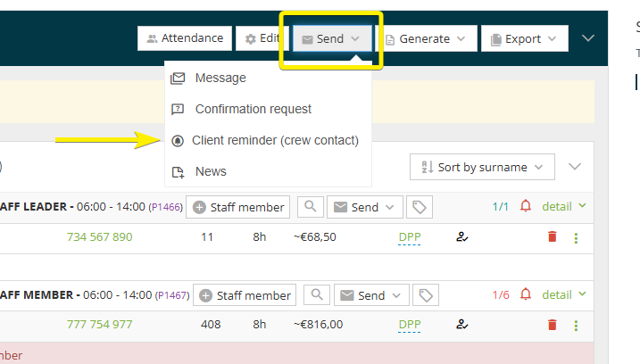Click the signature icon in the 777 754 977 row
The height and width of the screenshot is (364, 640).
(x=462, y=325)
